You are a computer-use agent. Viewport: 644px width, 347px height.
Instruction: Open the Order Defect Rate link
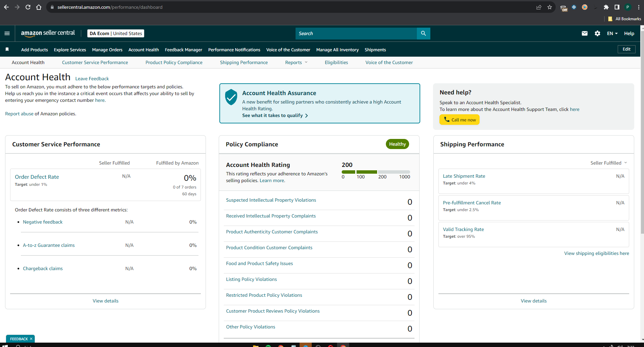[37, 177]
